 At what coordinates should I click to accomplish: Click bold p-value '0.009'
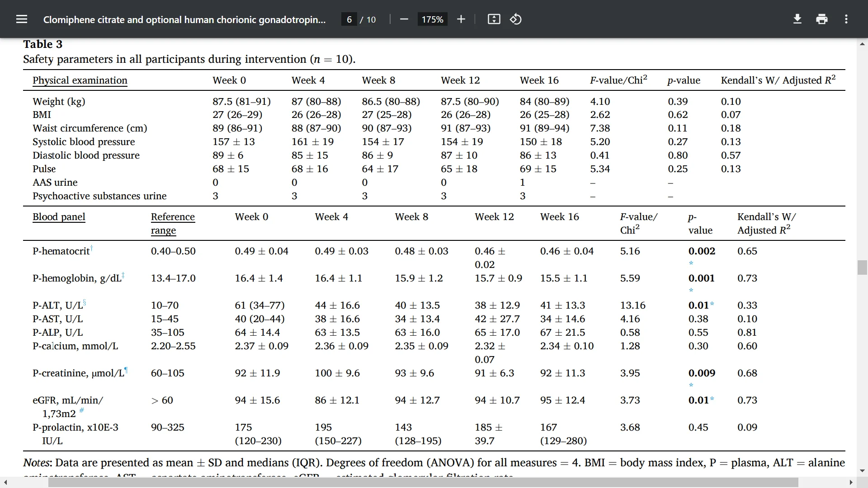click(x=702, y=373)
